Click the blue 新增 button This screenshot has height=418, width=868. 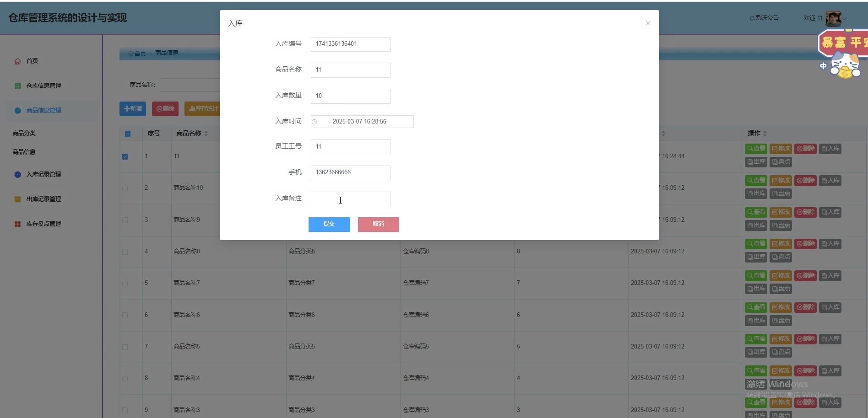coord(133,109)
